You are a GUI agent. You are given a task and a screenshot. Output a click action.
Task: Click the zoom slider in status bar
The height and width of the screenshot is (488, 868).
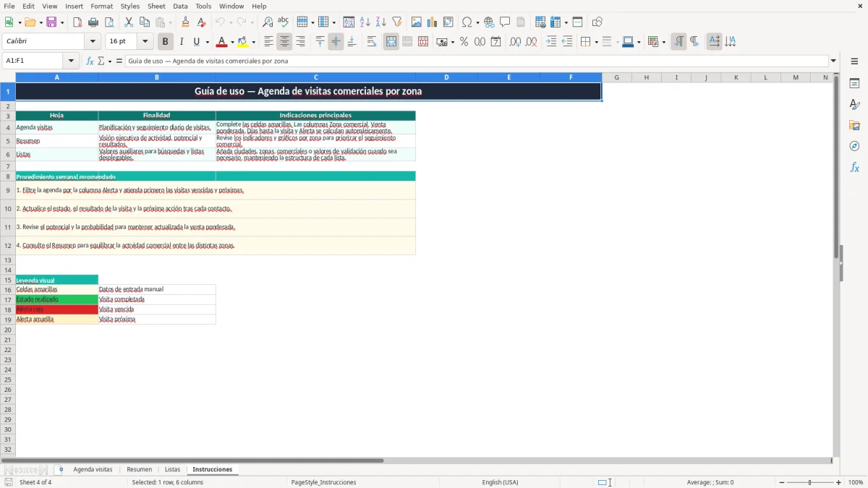point(810,482)
